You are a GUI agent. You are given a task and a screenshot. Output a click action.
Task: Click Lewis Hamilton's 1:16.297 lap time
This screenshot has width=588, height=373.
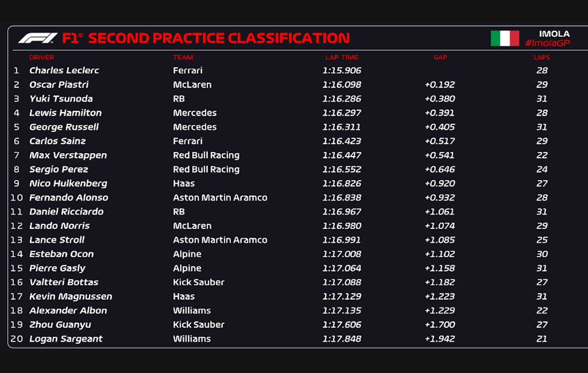point(342,113)
